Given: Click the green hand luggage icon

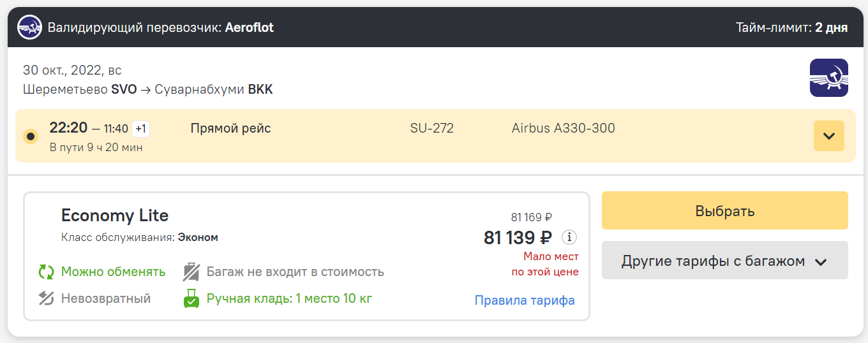Looking at the screenshot, I should (191, 298).
